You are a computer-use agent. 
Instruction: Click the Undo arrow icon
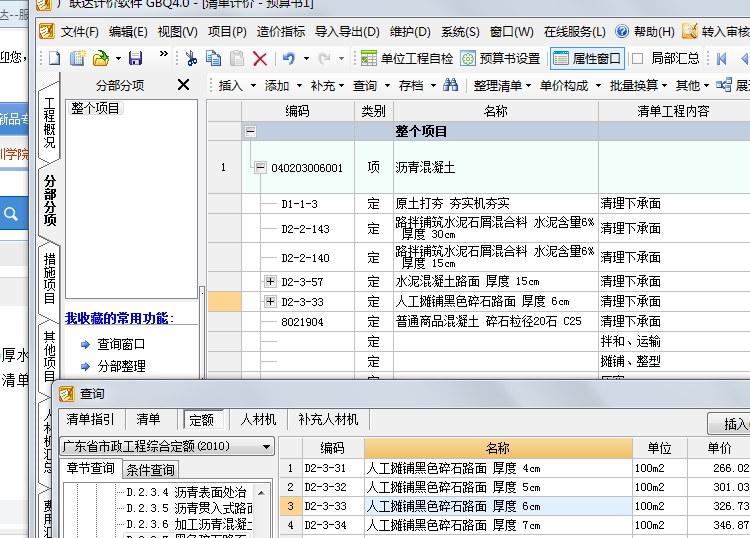288,58
